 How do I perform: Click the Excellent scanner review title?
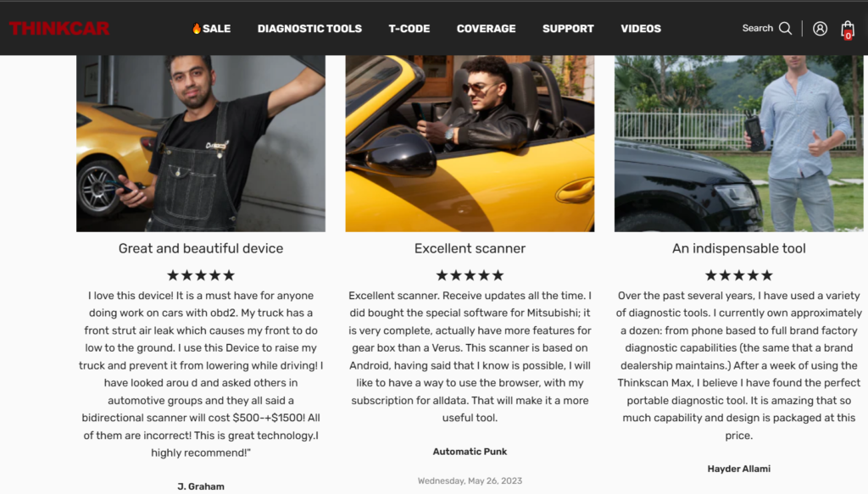coord(470,248)
